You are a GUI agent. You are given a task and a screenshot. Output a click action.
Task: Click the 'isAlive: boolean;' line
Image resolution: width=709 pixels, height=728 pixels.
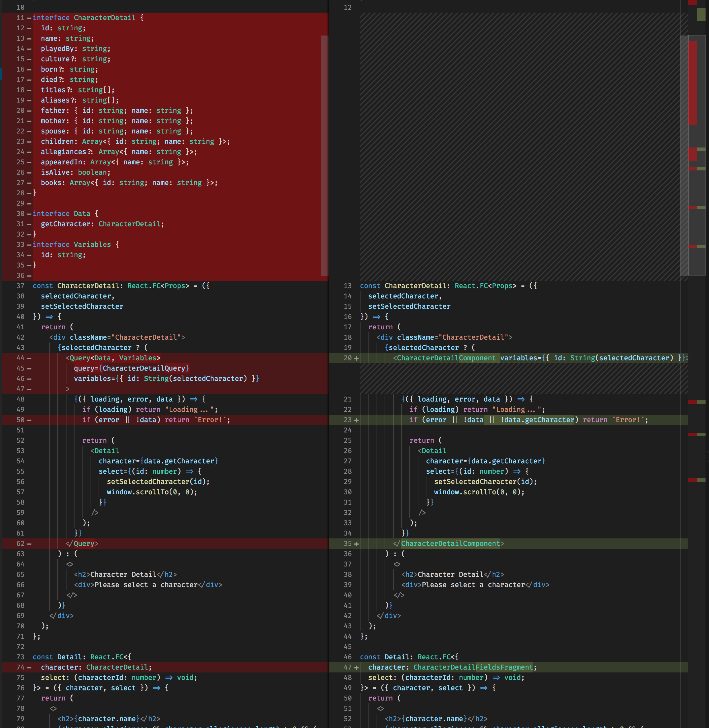(x=76, y=172)
